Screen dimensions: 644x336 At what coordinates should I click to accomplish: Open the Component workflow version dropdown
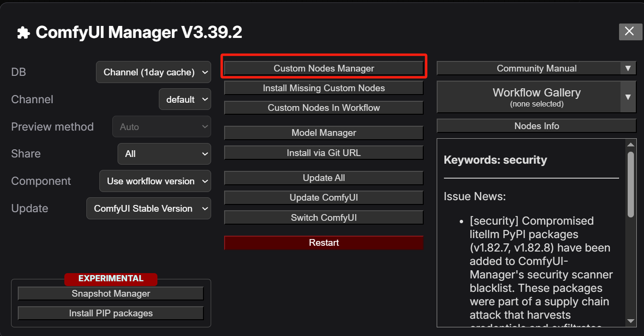tap(155, 181)
